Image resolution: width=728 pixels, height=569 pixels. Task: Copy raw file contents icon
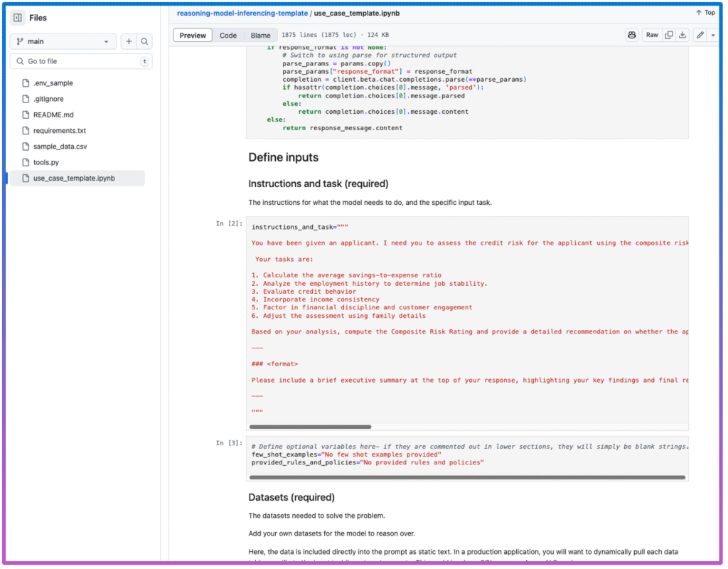pos(668,35)
